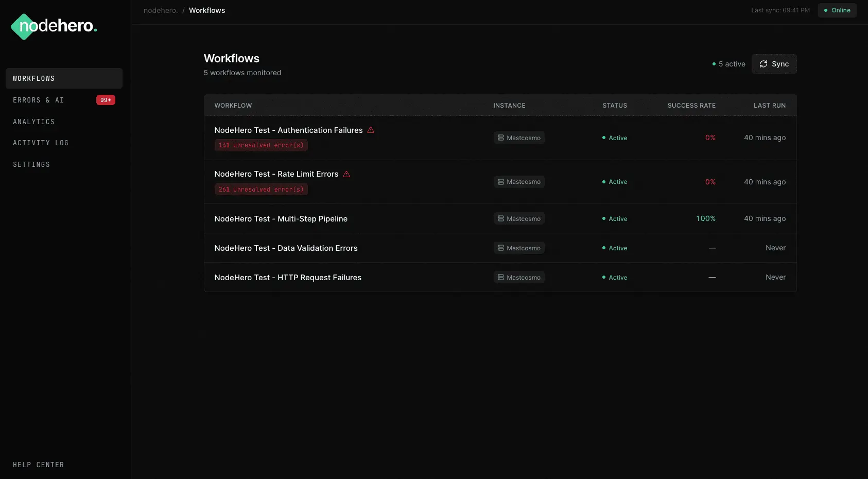Click 0% success rate for Rate Limit Errors
The width and height of the screenshot is (868, 479).
[710, 182]
